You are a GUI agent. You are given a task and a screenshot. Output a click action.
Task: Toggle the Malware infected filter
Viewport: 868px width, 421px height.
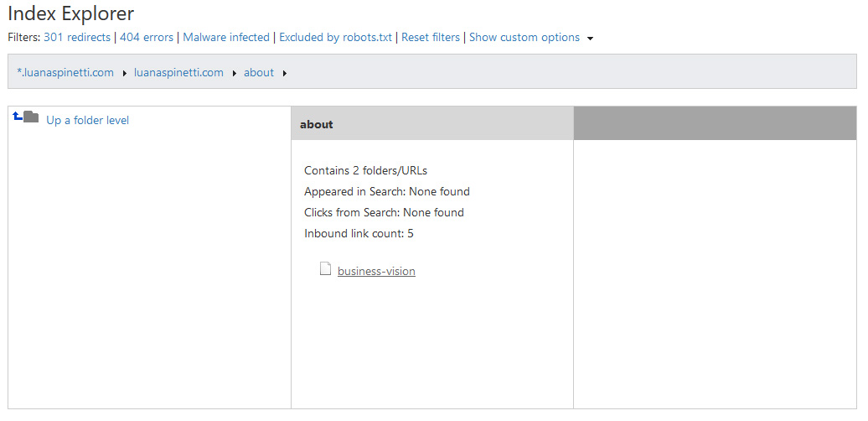click(x=226, y=37)
